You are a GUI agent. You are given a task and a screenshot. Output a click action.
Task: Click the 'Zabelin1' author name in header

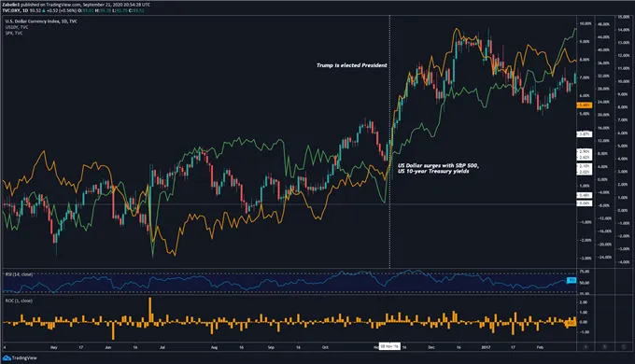(10, 5)
